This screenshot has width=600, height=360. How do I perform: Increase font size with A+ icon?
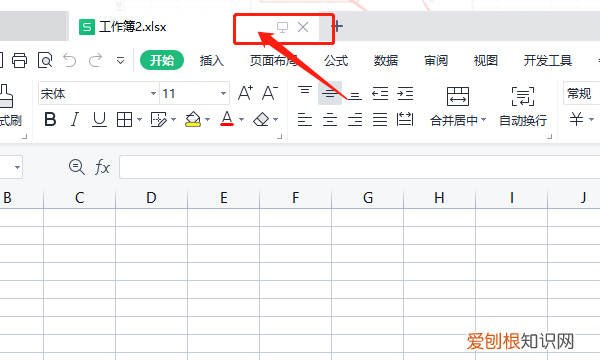(245, 93)
